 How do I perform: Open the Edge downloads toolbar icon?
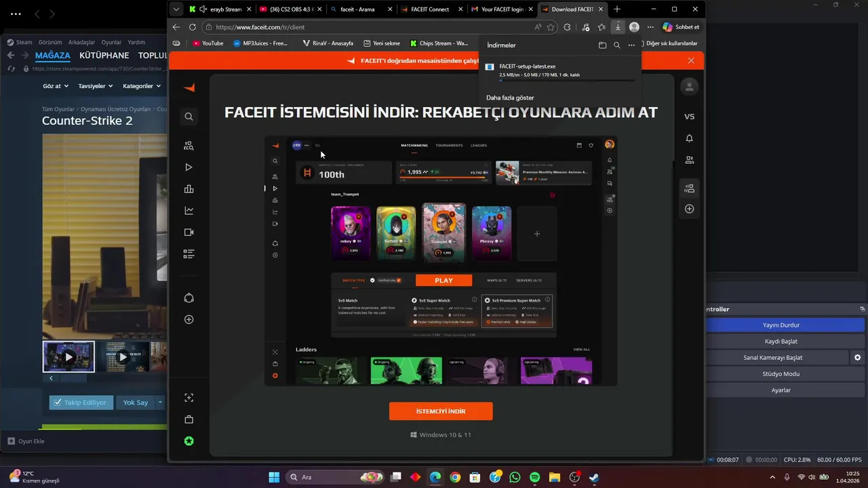point(618,27)
